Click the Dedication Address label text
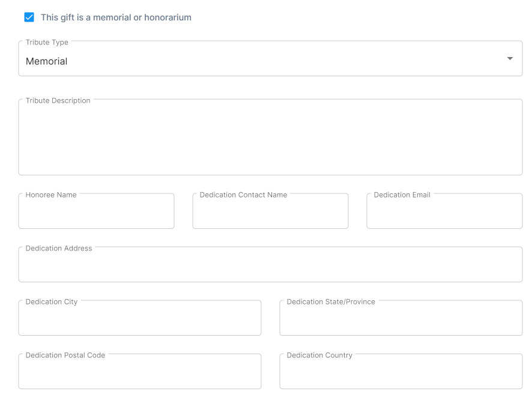 [x=59, y=249]
